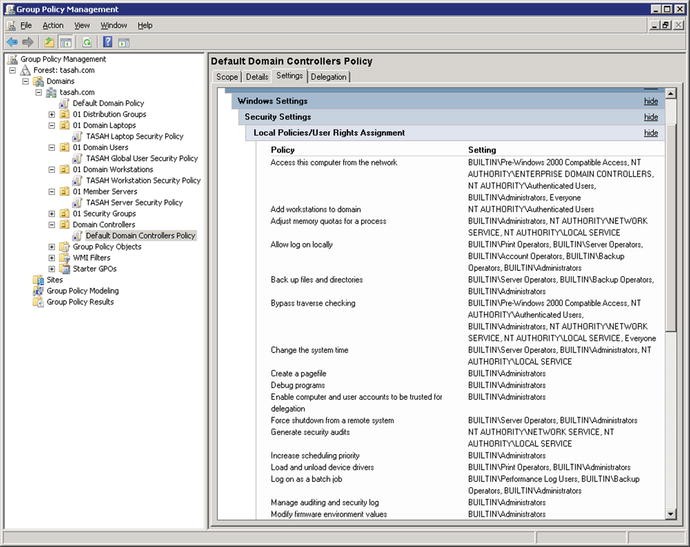Click the report scrollbar down arrow

click(x=671, y=514)
